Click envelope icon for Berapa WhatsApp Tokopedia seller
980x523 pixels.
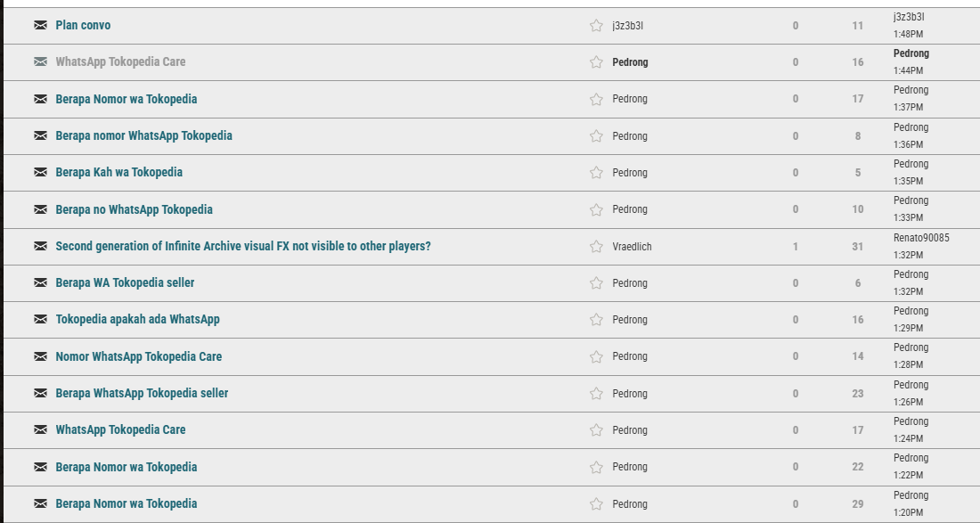tap(40, 393)
